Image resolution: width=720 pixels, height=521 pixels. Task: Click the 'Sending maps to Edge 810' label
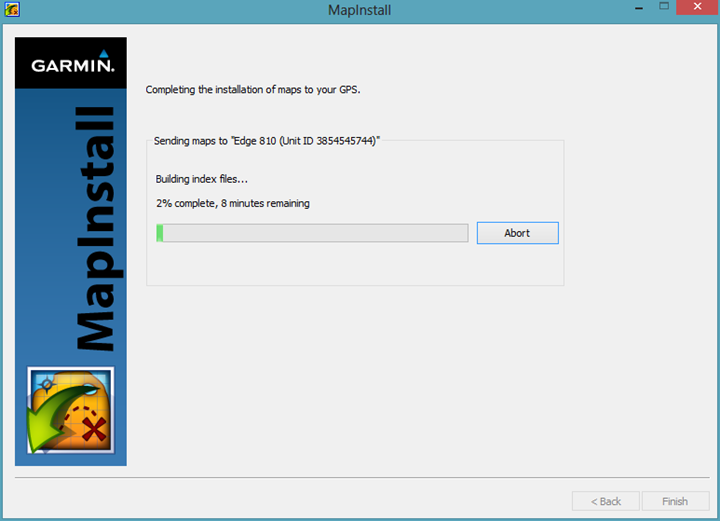click(x=267, y=141)
